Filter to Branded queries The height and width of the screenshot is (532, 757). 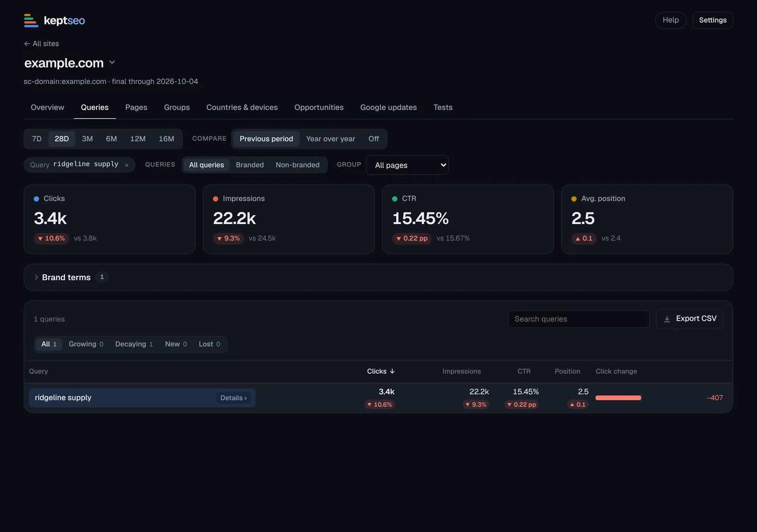pyautogui.click(x=250, y=165)
